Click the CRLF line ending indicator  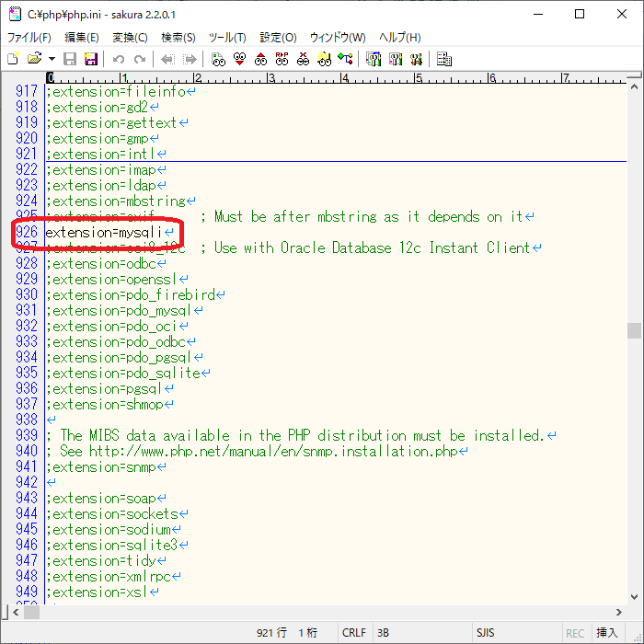pyautogui.click(x=353, y=633)
